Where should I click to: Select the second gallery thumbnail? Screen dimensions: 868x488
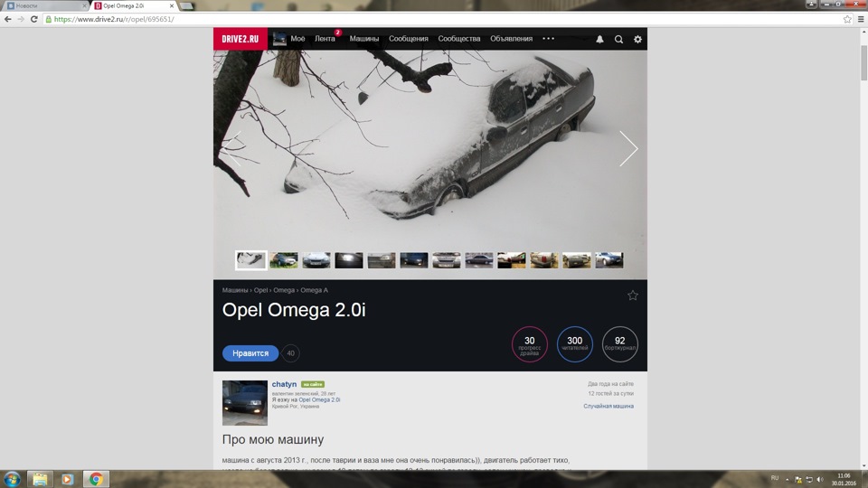point(284,260)
